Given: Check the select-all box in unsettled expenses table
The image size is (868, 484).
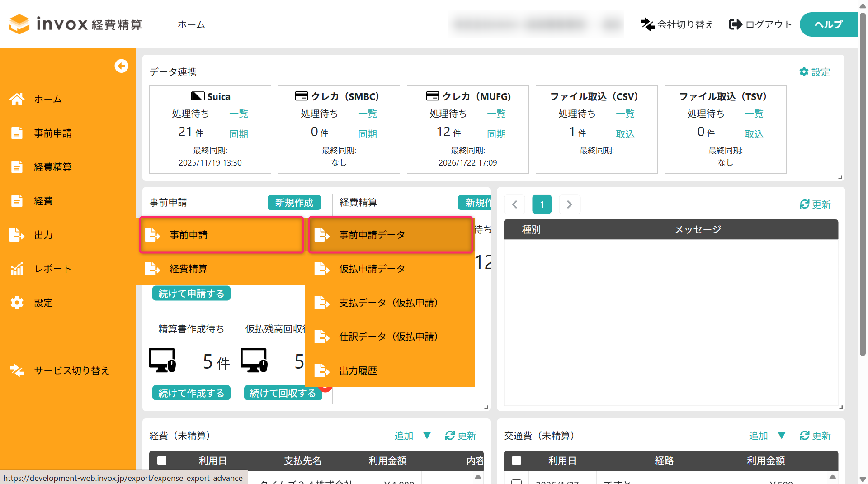Looking at the screenshot, I should (x=162, y=460).
